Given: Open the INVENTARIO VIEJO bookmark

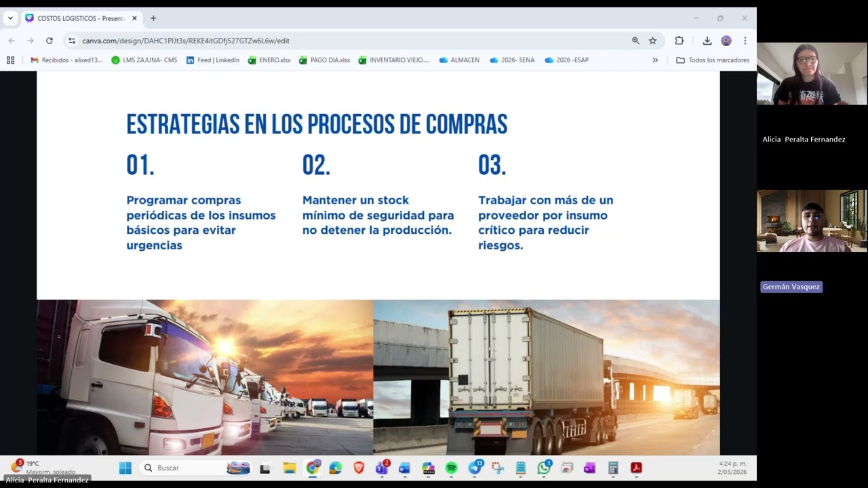Looking at the screenshot, I should pyautogui.click(x=393, y=60).
